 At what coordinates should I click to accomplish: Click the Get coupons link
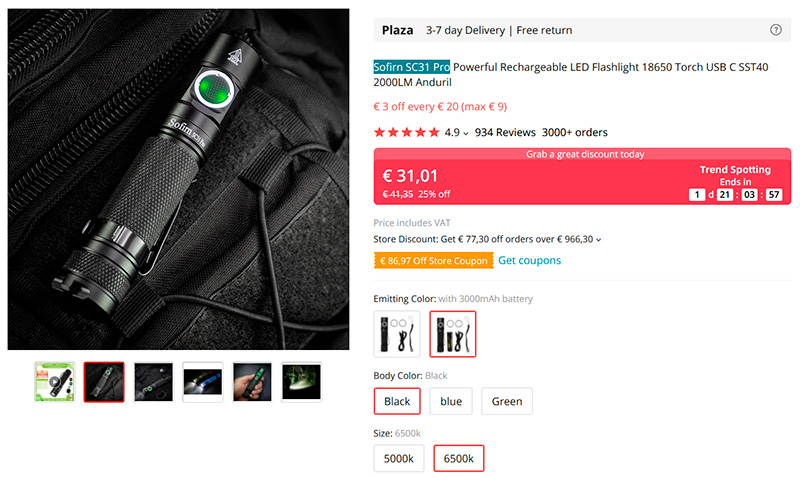[530, 261]
